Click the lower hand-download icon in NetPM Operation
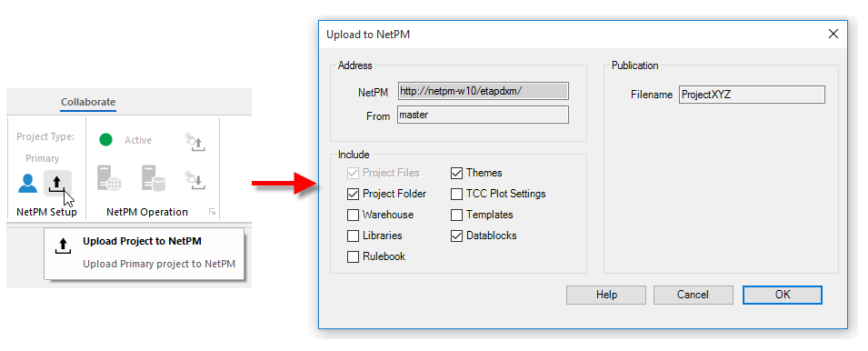Image resolution: width=868 pixels, height=351 pixels. 195,180
